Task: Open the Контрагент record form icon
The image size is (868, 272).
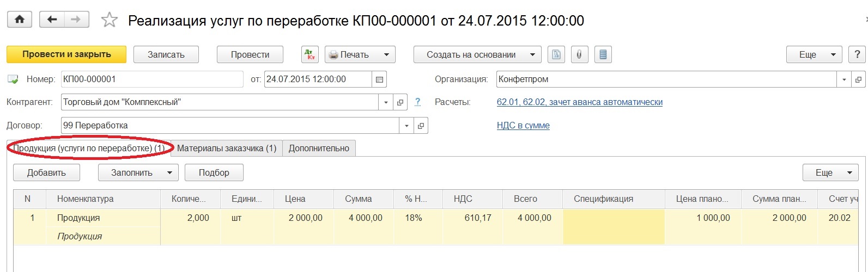Action: (400, 102)
